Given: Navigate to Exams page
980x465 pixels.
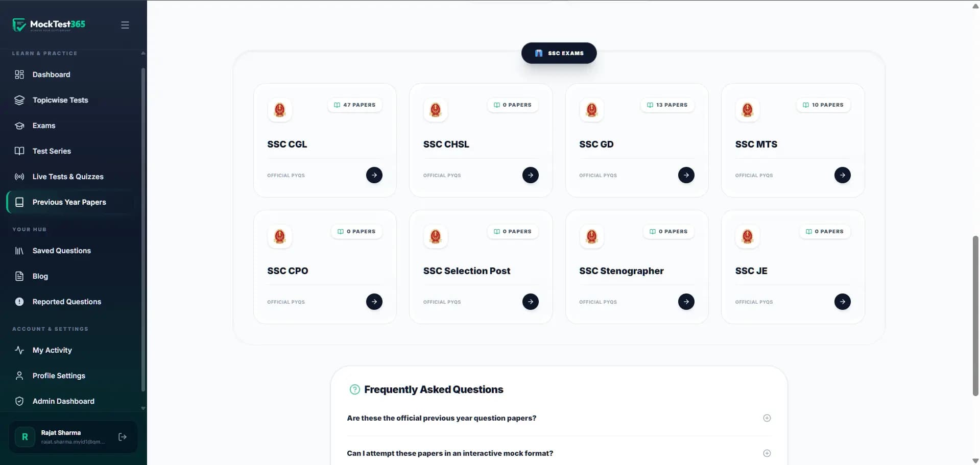Looking at the screenshot, I should click(70, 126).
